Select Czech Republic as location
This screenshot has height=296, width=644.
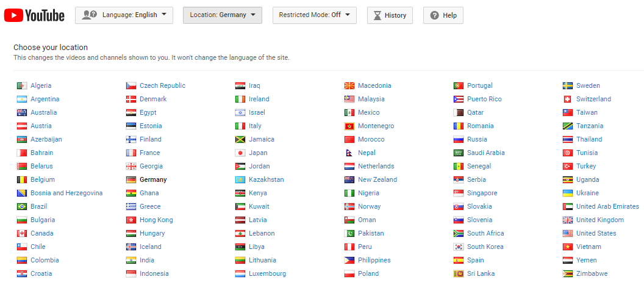pos(163,85)
